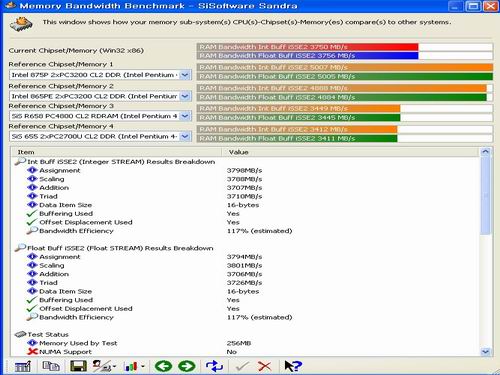
Task: Select Float Buff iSSE2 (Float STREAM) Results Breakdown row
Action: coord(120,248)
